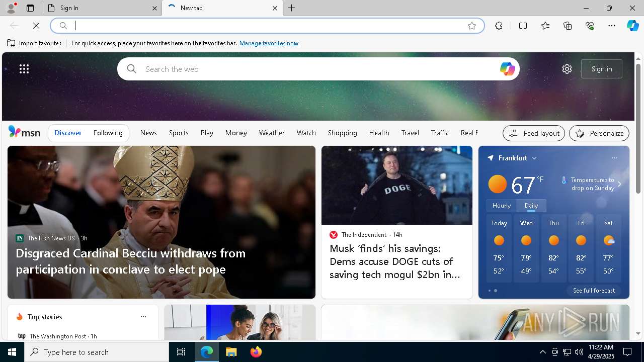The height and width of the screenshot is (362, 644).
Task: Open Microsoft Edge on taskbar
Action: (x=207, y=352)
